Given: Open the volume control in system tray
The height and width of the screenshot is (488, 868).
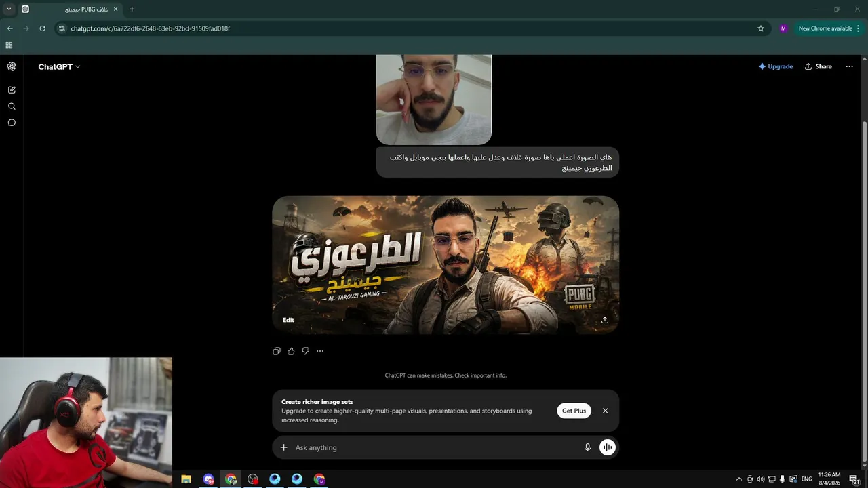Looking at the screenshot, I should pos(760,479).
